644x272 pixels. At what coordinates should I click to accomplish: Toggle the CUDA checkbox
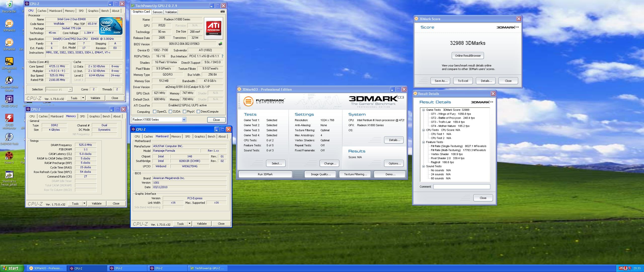(171, 112)
